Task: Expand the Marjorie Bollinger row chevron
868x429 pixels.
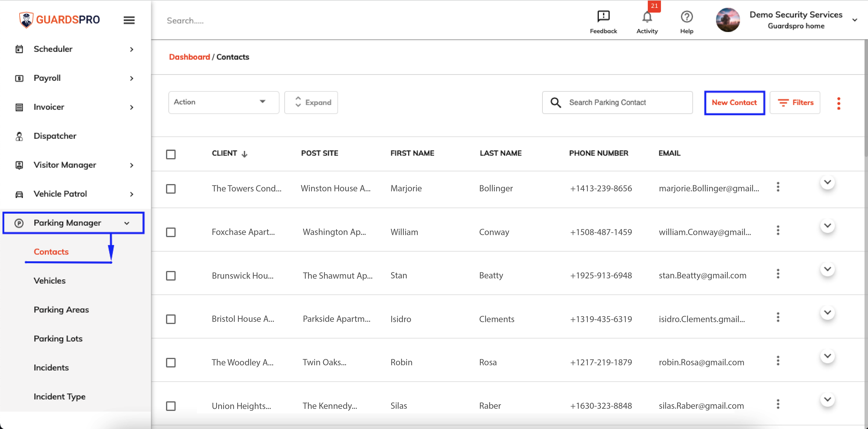Action: 828,182
